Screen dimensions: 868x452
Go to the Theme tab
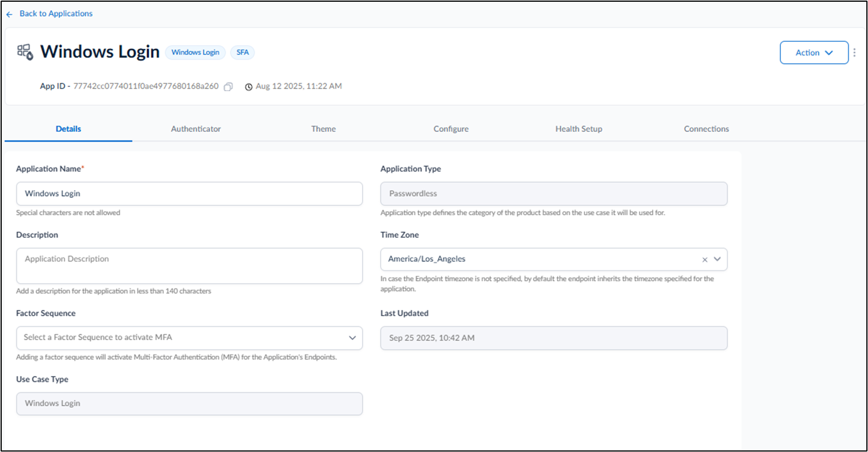coord(324,129)
